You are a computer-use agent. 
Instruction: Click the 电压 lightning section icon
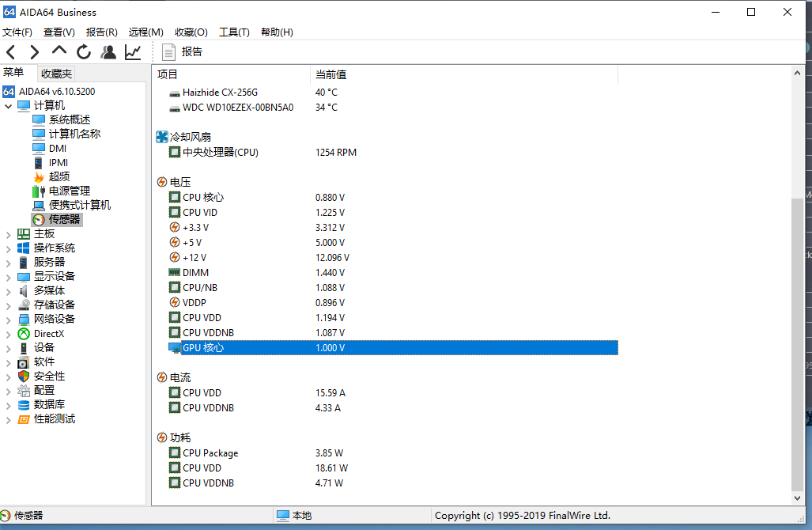click(x=162, y=183)
